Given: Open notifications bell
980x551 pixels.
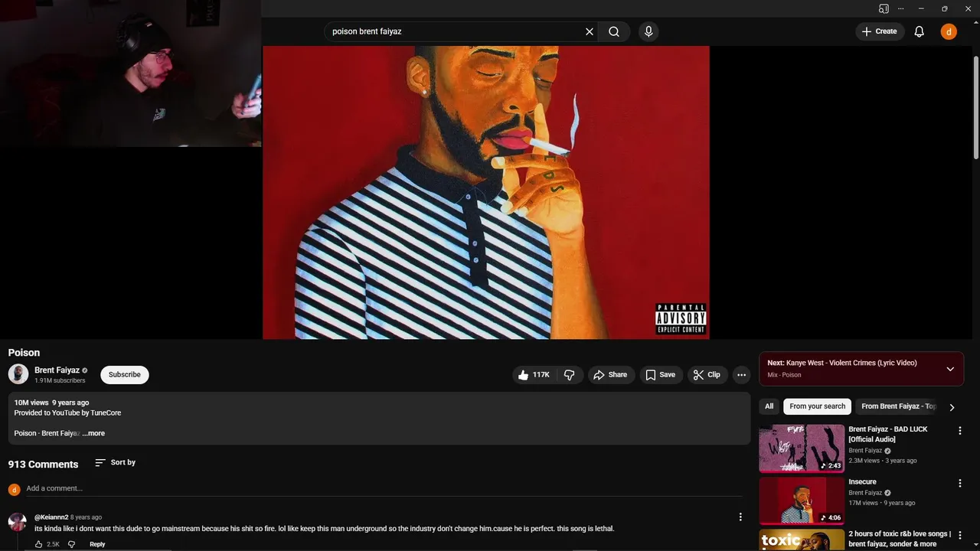Looking at the screenshot, I should (x=920, y=31).
